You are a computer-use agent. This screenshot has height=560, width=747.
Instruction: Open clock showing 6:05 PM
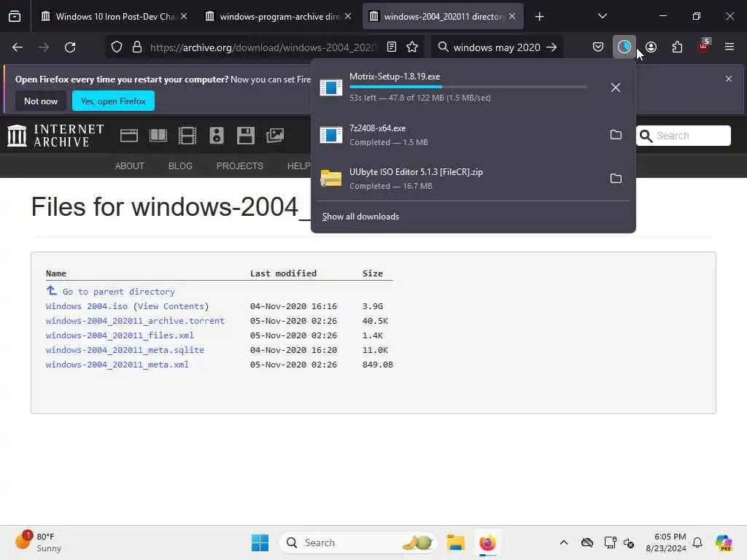click(x=666, y=542)
